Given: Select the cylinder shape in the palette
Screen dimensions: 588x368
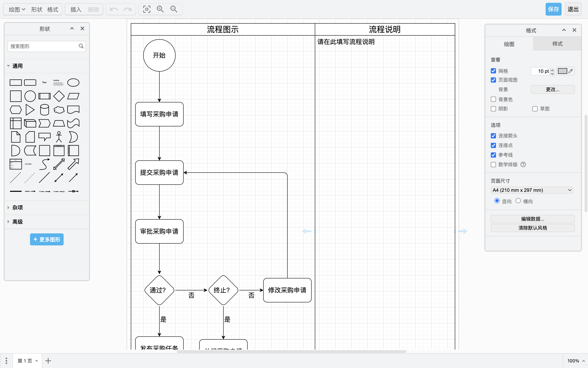Looking at the screenshot, I should pos(44,110).
